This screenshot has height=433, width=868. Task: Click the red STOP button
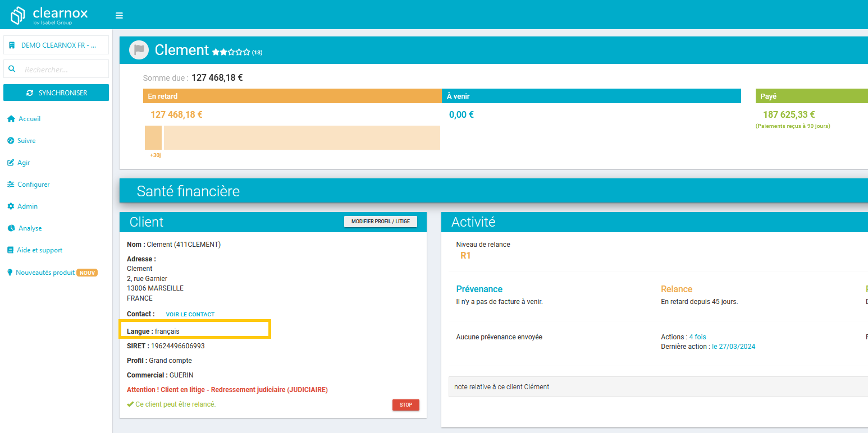pos(405,405)
